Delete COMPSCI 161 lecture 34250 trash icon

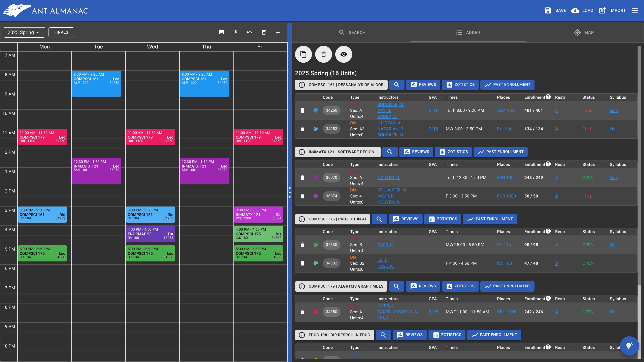[302, 110]
